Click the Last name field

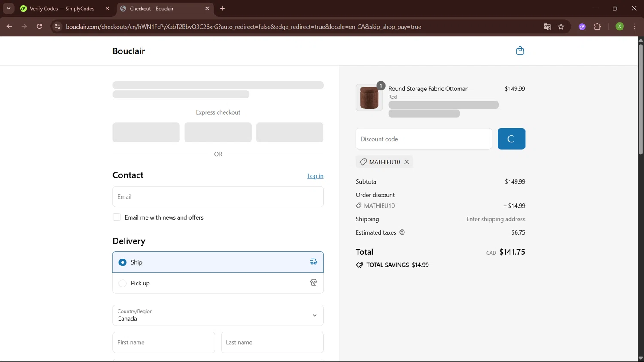pyautogui.click(x=272, y=342)
